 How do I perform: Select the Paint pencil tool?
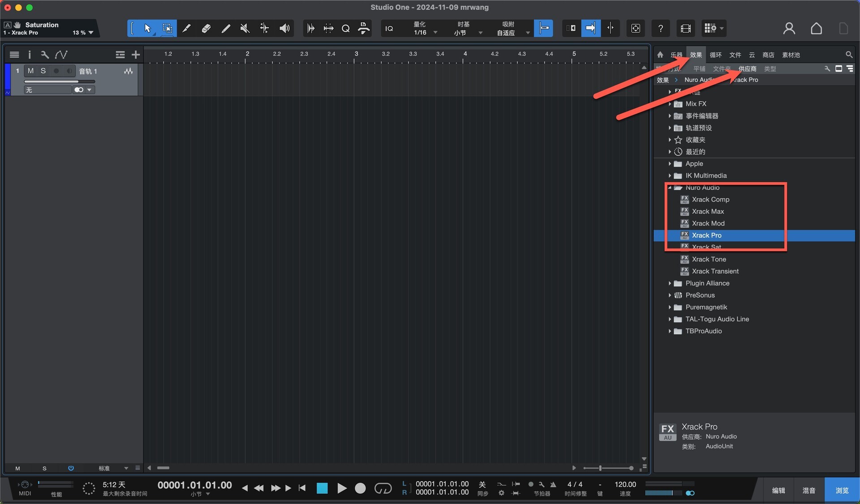click(226, 28)
